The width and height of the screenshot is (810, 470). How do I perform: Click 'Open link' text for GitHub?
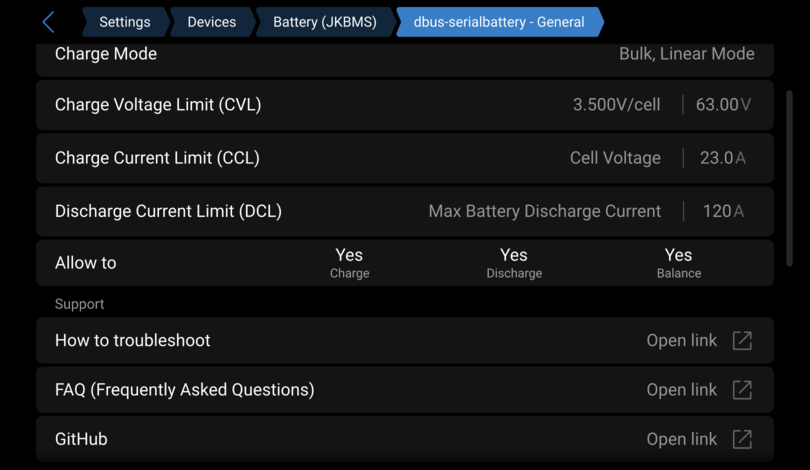pos(681,439)
